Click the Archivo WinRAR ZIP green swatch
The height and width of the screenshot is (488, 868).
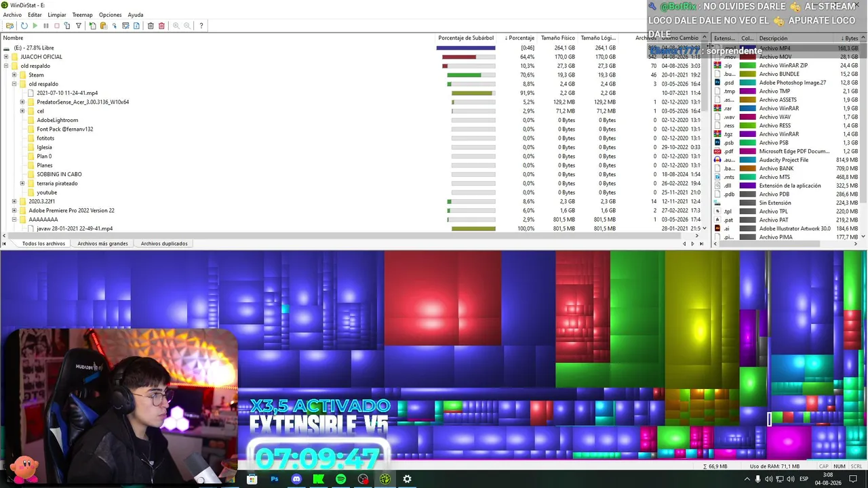(x=747, y=66)
